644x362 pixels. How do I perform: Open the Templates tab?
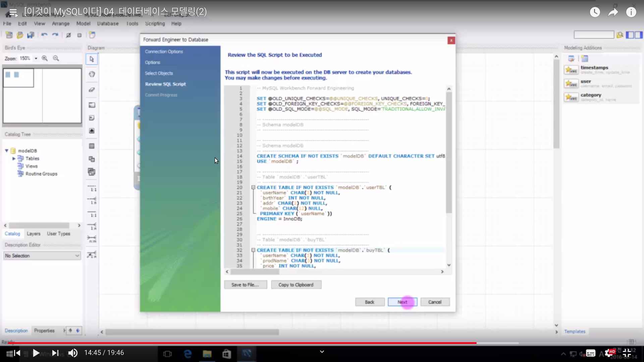coord(575,331)
